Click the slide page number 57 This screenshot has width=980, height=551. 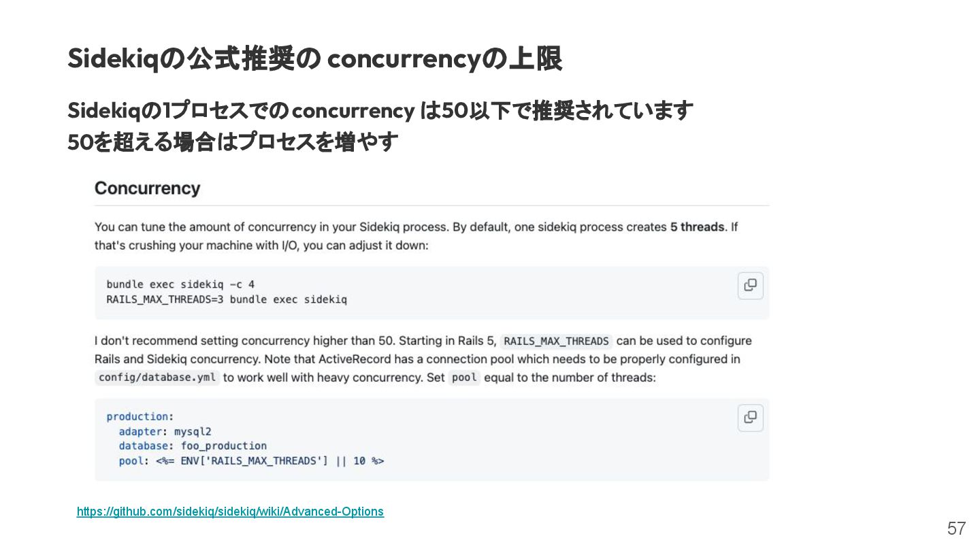(956, 529)
